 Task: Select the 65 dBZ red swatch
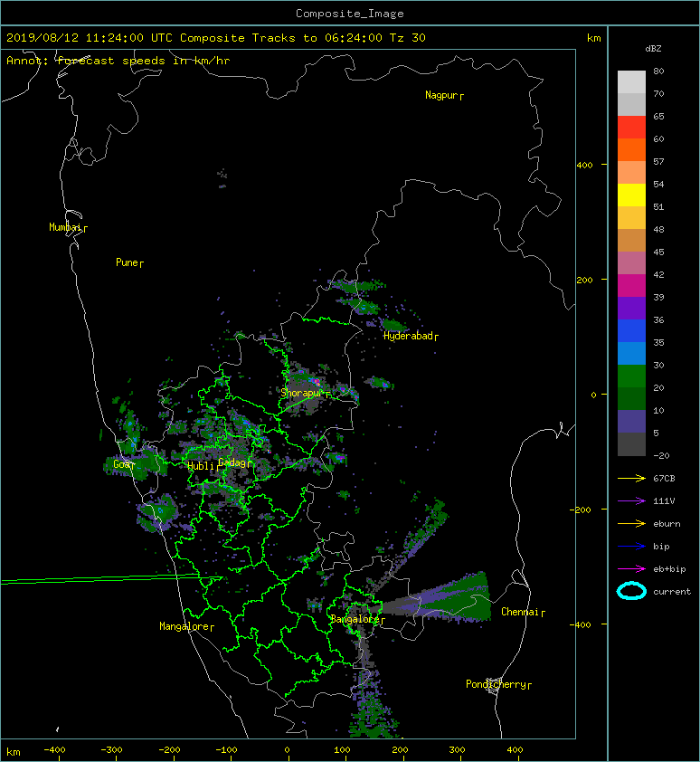click(631, 127)
